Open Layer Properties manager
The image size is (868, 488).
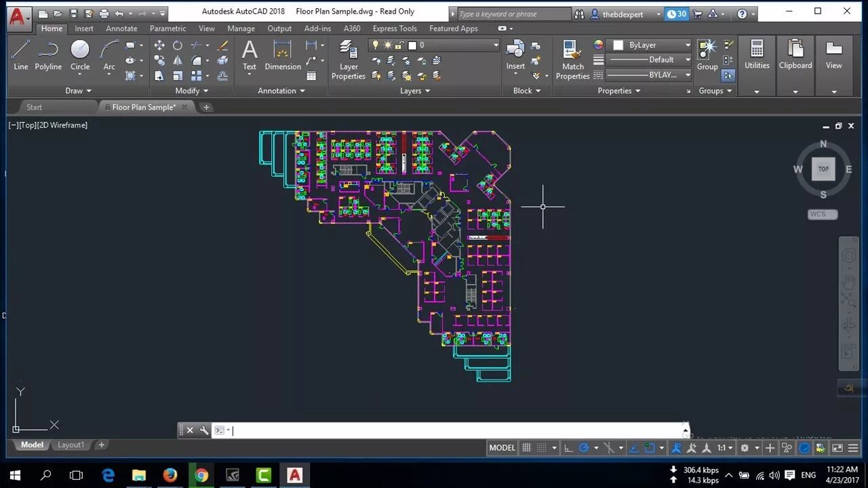click(349, 60)
